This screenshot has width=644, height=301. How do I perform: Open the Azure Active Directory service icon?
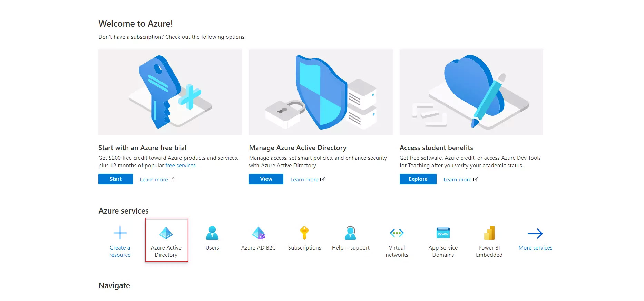[x=166, y=233]
